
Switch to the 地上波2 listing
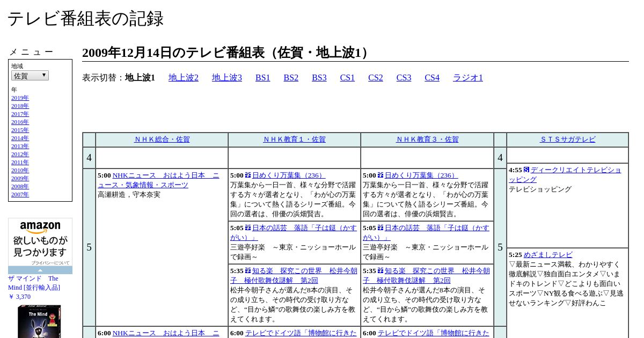click(184, 78)
